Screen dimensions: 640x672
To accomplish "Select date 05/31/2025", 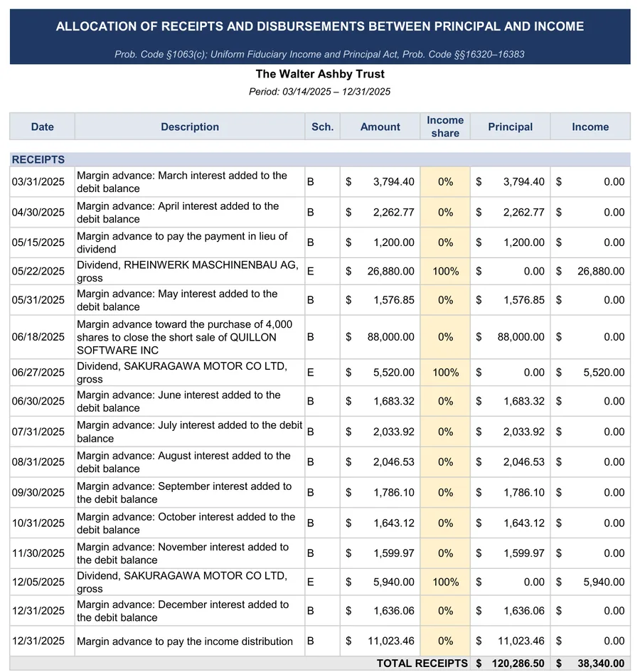I will point(38,300).
